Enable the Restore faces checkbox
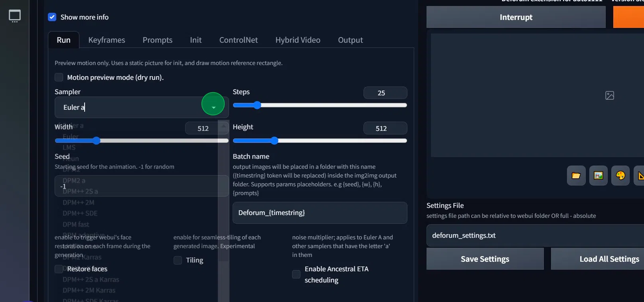 [x=59, y=269]
